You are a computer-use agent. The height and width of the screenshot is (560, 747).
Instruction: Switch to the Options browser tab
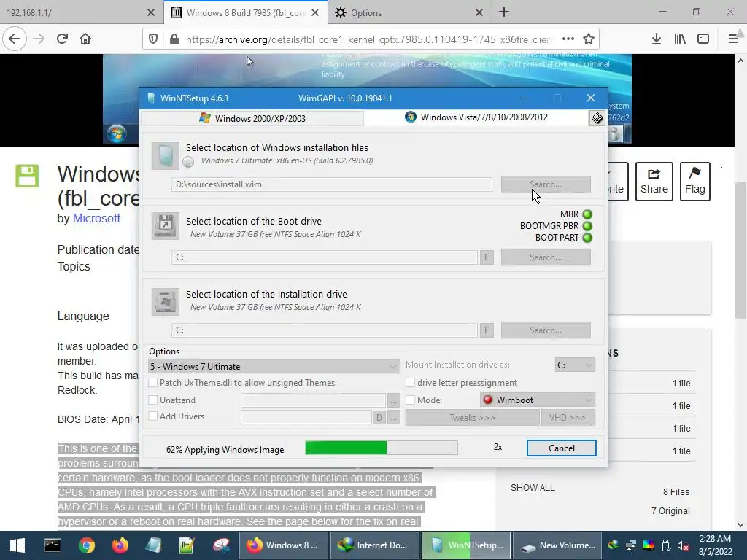409,12
